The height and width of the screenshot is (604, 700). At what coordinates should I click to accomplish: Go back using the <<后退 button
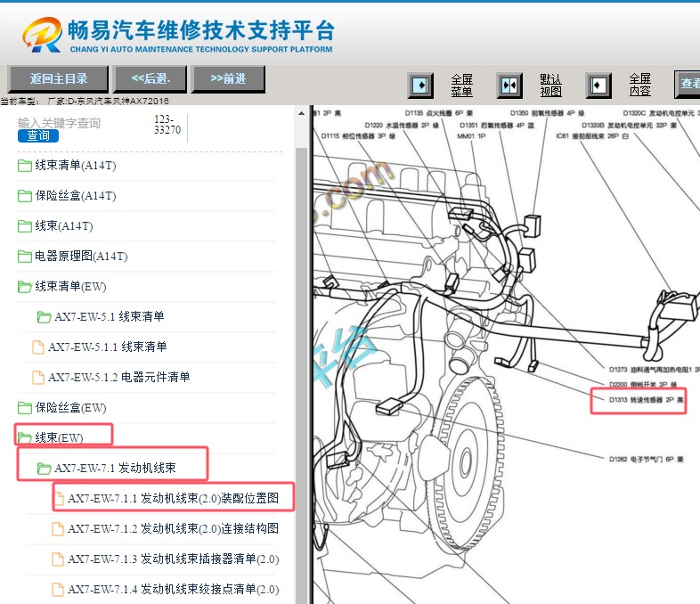pos(151,79)
